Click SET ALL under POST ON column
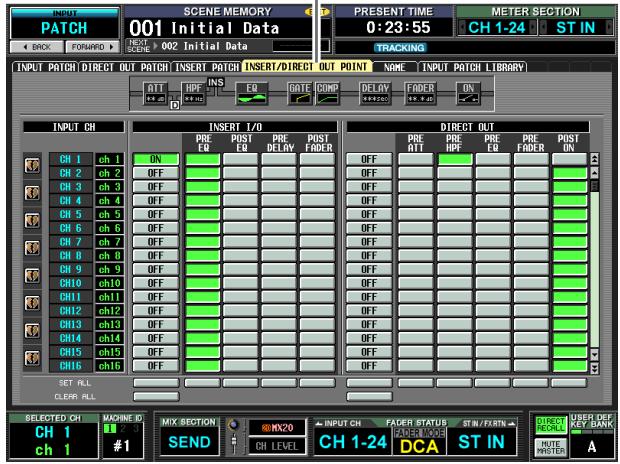Viewport: 620px width, 464px height. 569,383
